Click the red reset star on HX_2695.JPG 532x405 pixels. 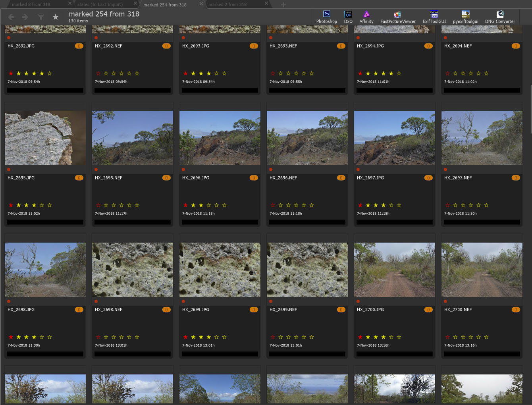[11, 205]
